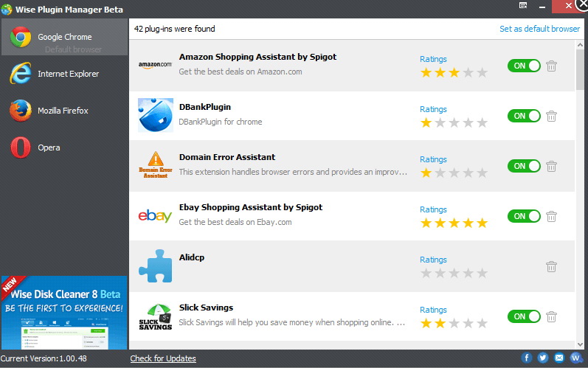Delete the Amazon Shopping Assistant plug-in
Viewport: 588px width, 368px height.
pyautogui.click(x=551, y=66)
